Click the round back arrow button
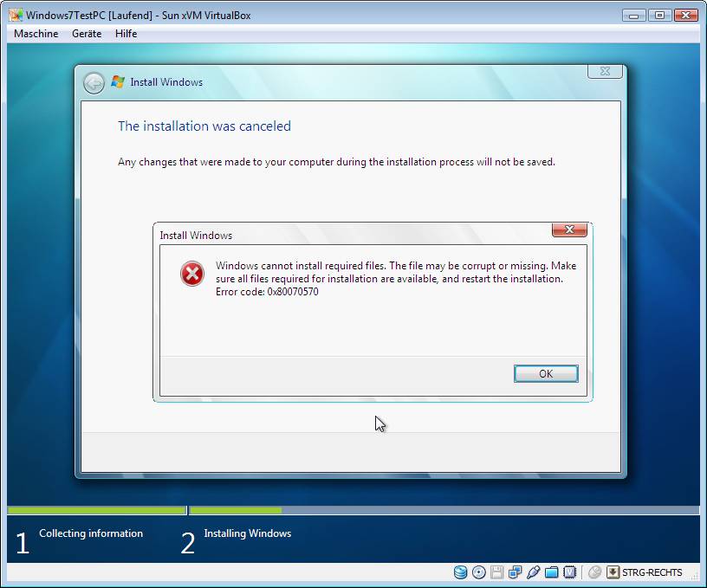707x588 pixels. [94, 83]
